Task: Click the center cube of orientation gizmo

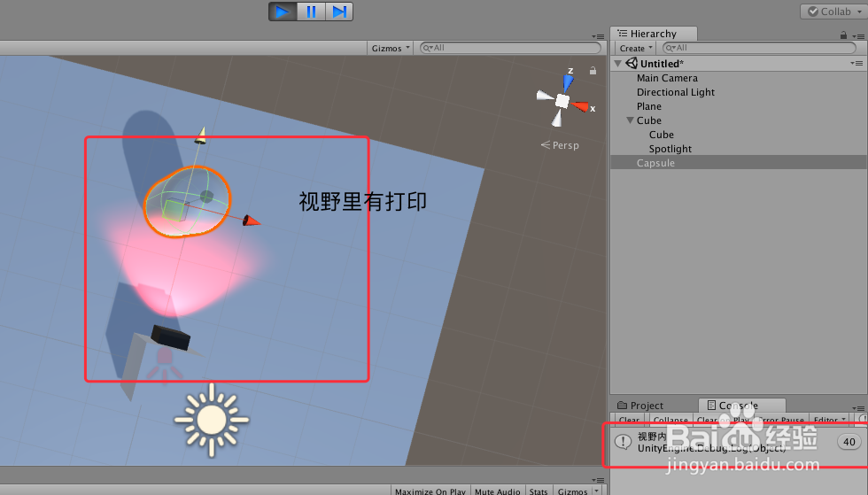Action: pos(562,101)
